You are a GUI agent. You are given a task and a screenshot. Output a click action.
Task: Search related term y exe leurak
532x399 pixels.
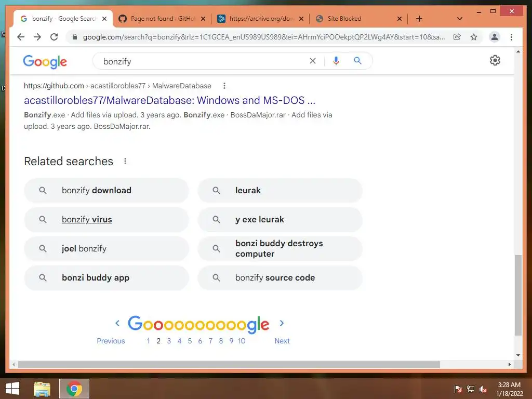pyautogui.click(x=280, y=220)
